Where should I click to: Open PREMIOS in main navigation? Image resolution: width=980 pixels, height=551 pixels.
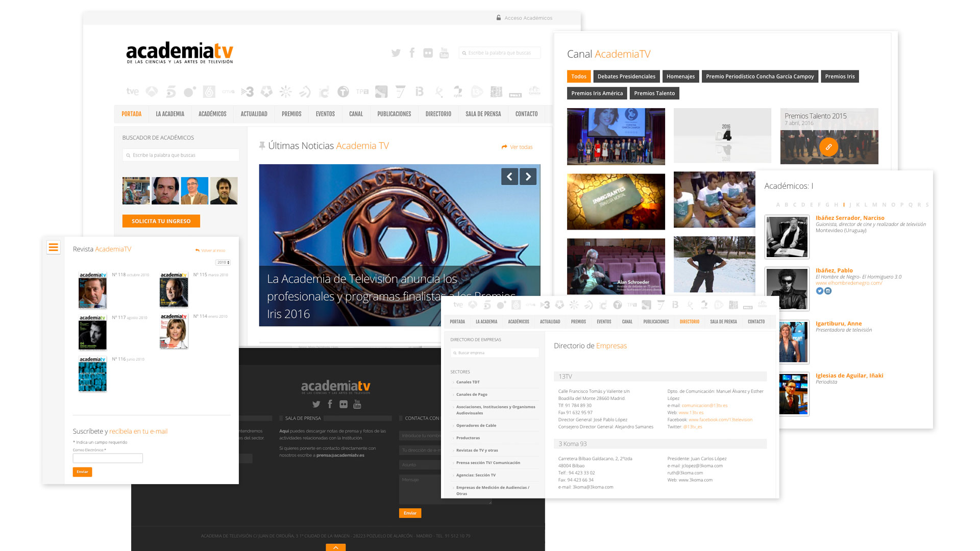click(x=291, y=114)
